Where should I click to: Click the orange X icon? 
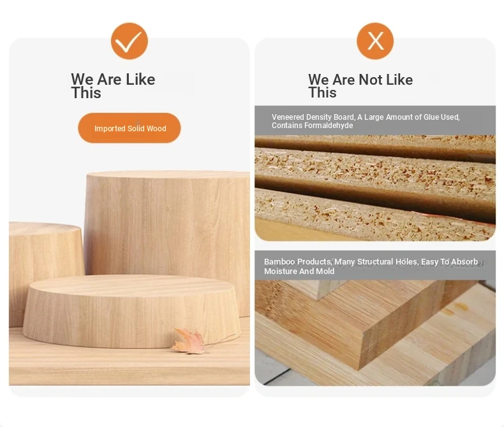[x=374, y=41]
